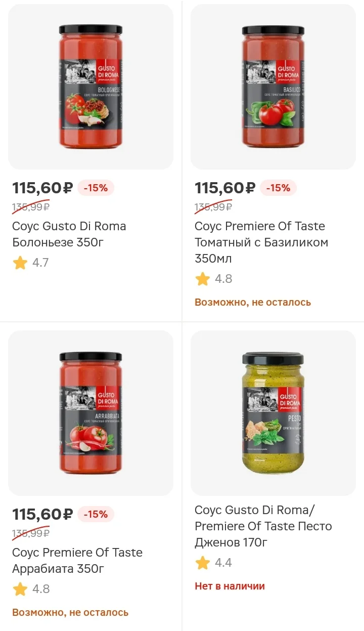The height and width of the screenshot is (631, 364).
Task: Open the Pesto jar product image
Action: [273, 413]
